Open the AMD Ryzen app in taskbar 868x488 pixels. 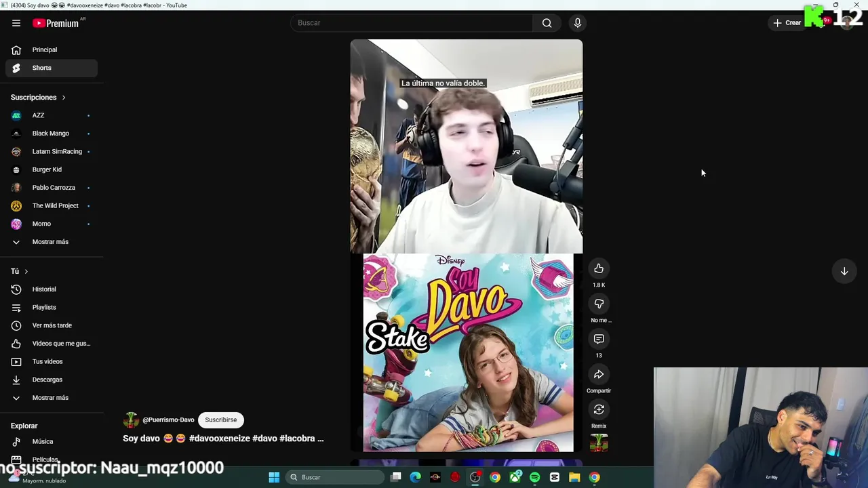tap(435, 477)
